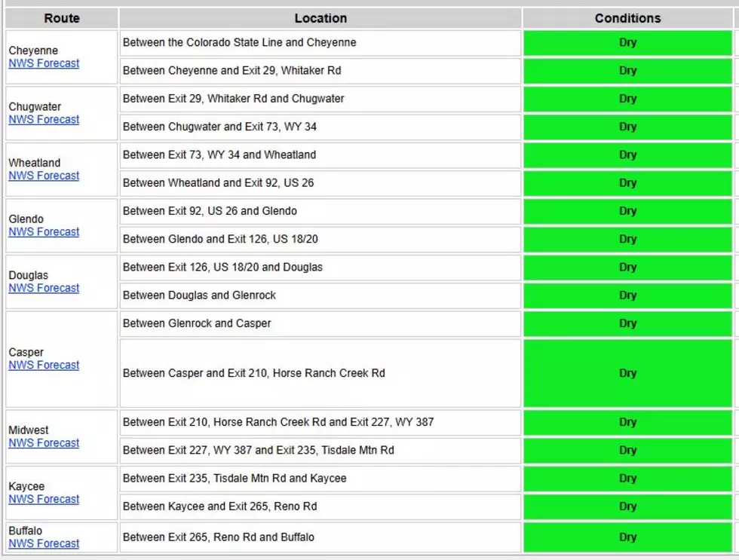Open the Cheyenne NWS Forecast link
The height and width of the screenshot is (560, 739).
click(44, 63)
